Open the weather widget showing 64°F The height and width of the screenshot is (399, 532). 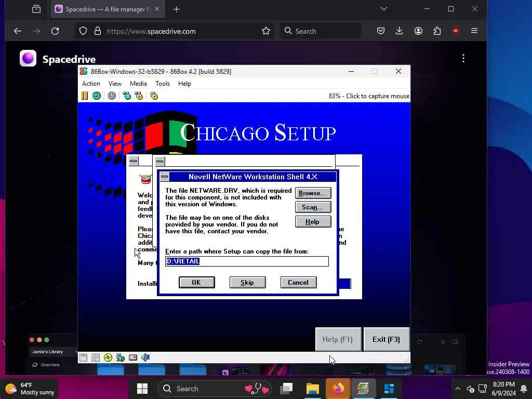coord(30,389)
